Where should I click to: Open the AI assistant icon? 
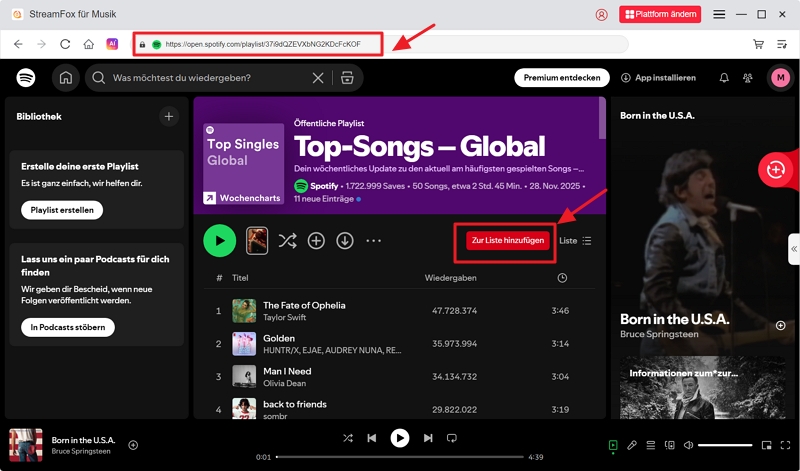(x=112, y=44)
